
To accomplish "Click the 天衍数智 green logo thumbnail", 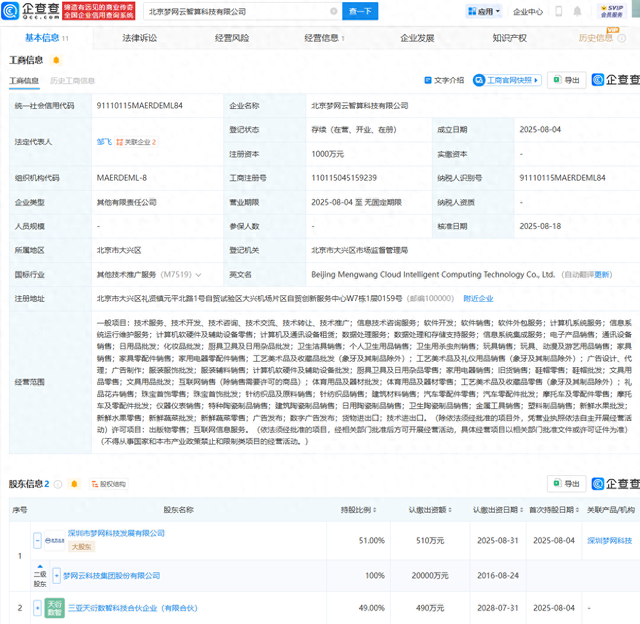I will click(x=54, y=608).
